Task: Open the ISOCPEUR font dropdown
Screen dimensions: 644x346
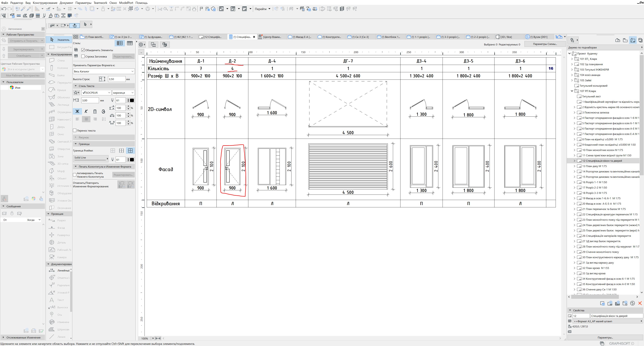Action: pos(96,93)
